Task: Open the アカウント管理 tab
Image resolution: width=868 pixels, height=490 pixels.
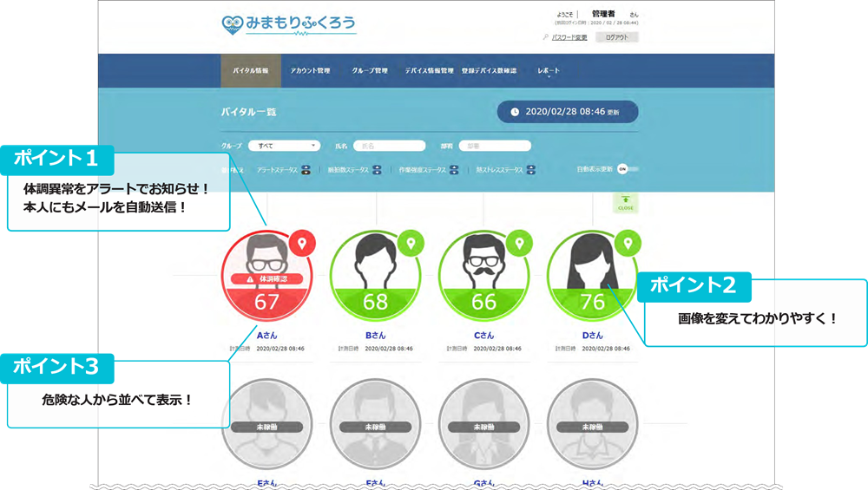Action: [310, 71]
